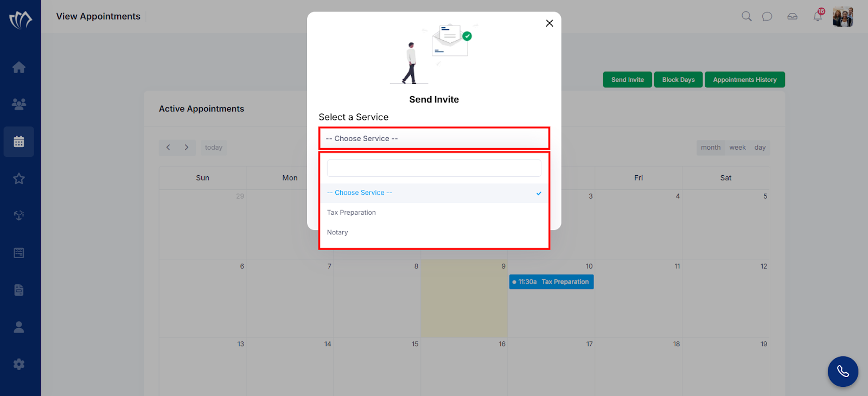
Task: Click day number 18 in calendar
Action: 676,344
